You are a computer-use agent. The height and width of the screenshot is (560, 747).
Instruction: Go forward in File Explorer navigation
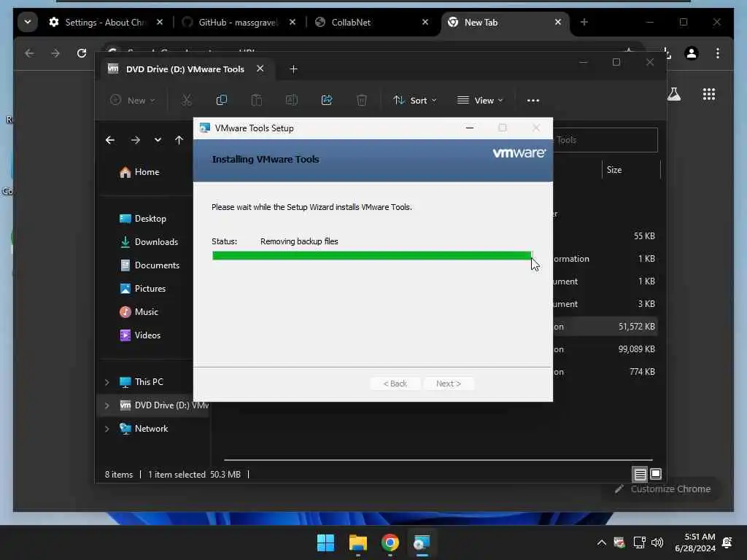coord(135,140)
